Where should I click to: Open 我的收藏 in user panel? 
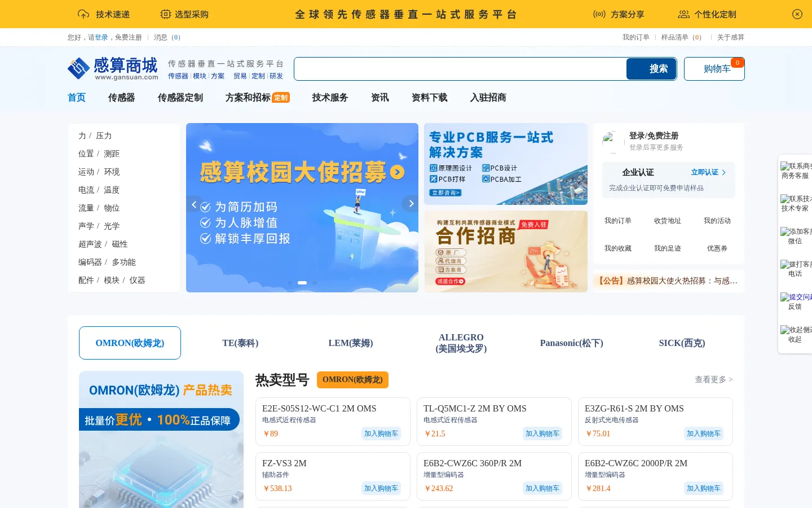(618, 248)
